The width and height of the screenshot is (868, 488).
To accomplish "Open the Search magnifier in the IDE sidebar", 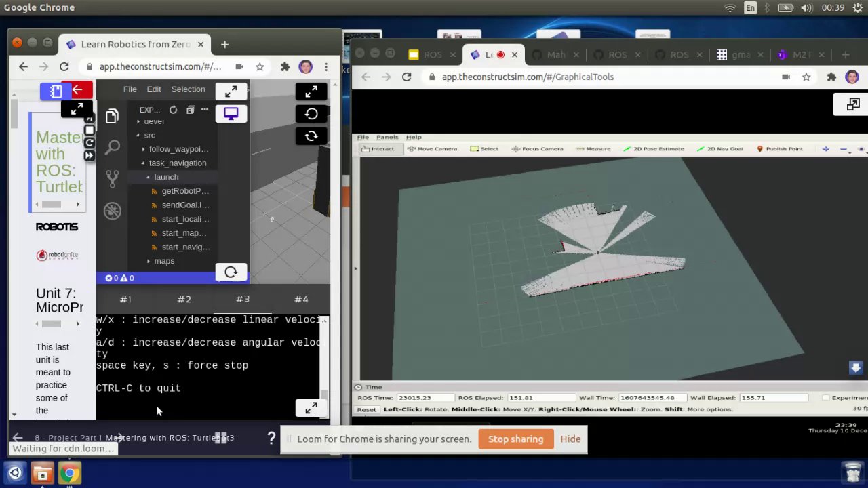I will pos(113,147).
